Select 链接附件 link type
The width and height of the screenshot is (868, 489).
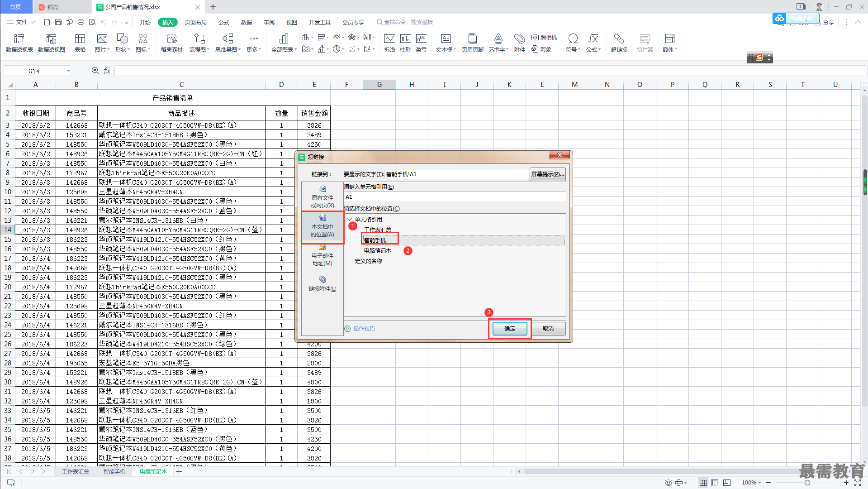click(323, 283)
